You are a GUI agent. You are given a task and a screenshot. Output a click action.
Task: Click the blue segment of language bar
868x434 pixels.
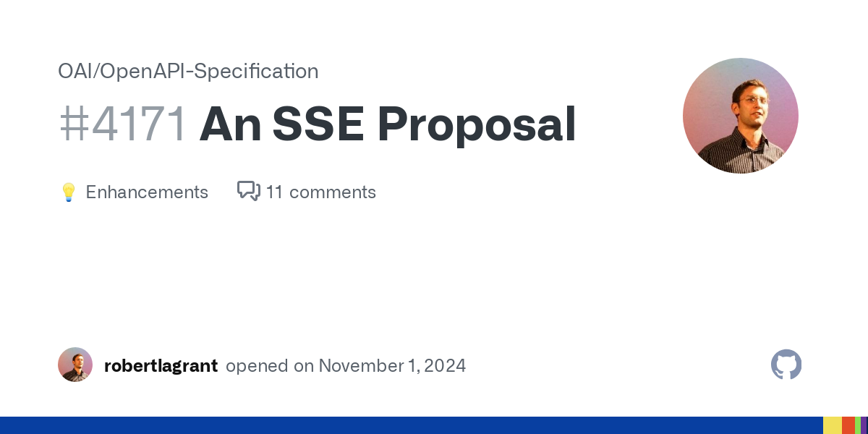point(412,425)
